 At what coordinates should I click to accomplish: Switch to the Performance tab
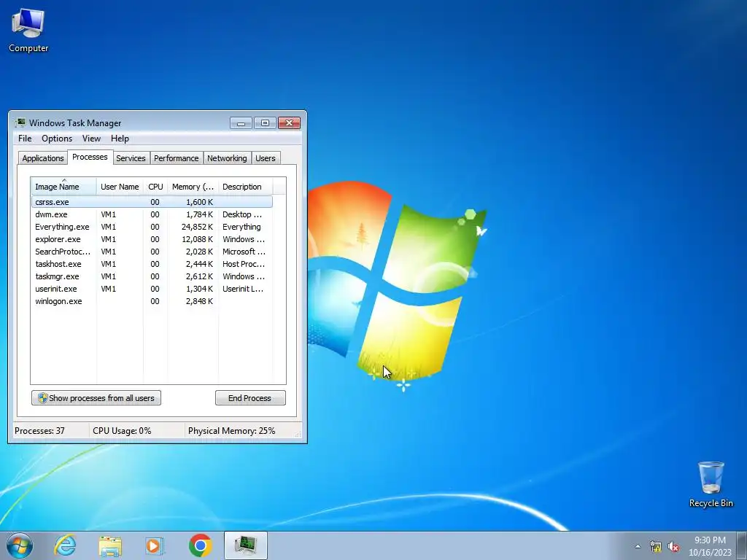point(177,158)
